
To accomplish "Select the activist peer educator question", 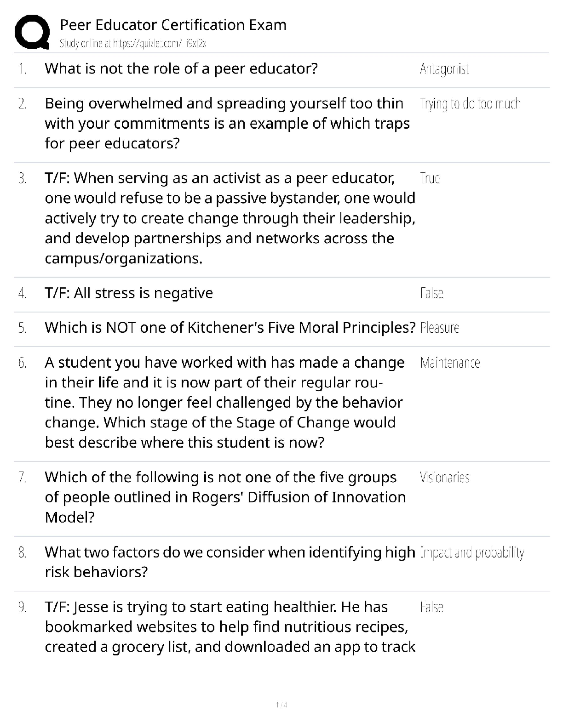I will tap(230, 218).
